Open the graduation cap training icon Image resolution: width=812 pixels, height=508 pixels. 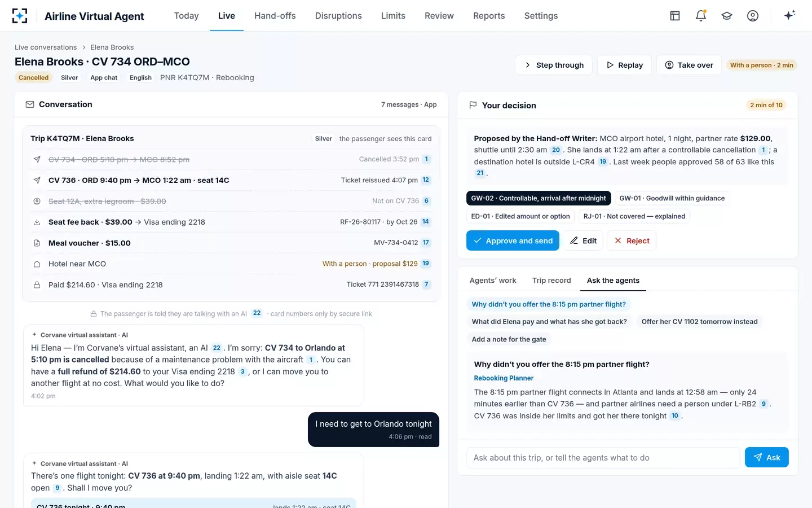pyautogui.click(x=727, y=16)
